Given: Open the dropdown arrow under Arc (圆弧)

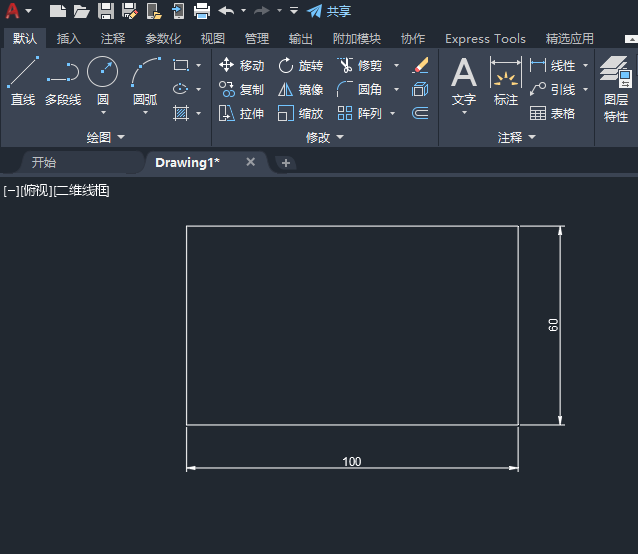Looking at the screenshot, I should click(145, 113).
